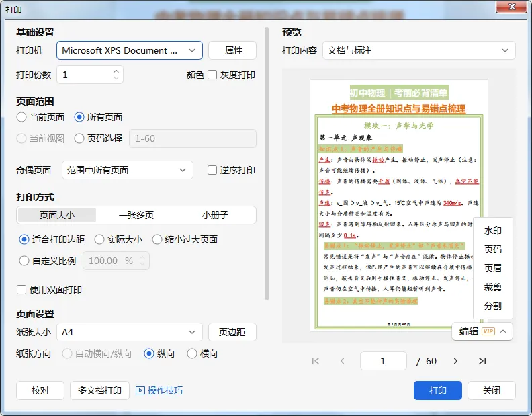This screenshot has height=416, width=532.
Task: Choose 水印 from edit menu
Action: coord(492,231)
